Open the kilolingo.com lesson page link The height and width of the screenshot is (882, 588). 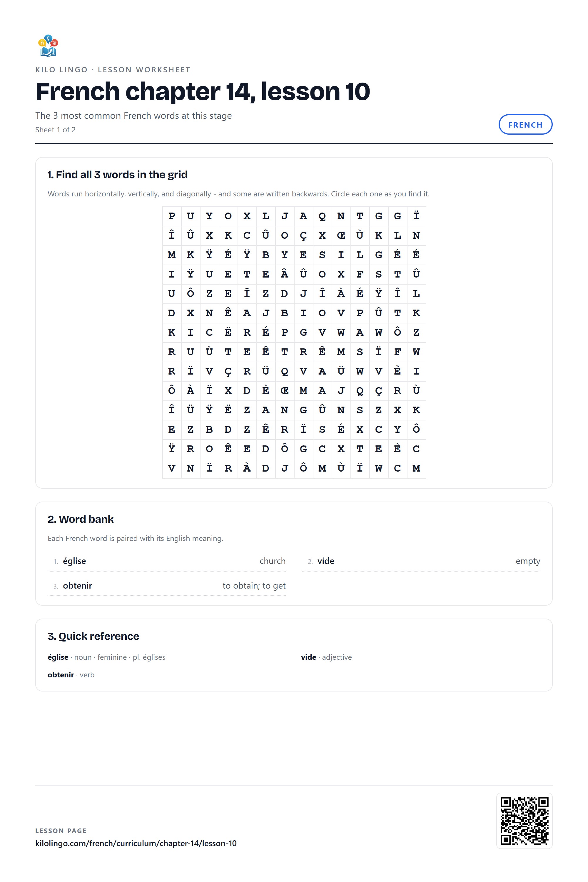click(136, 843)
